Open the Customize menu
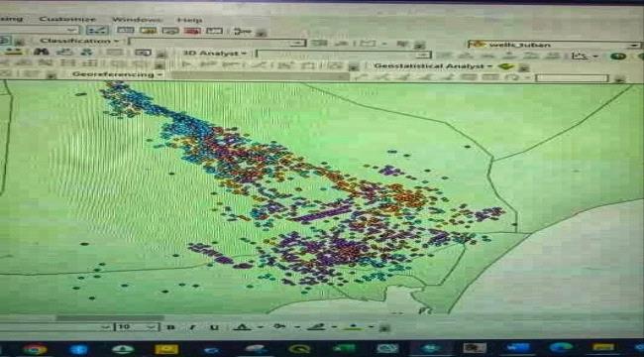 click(x=67, y=19)
